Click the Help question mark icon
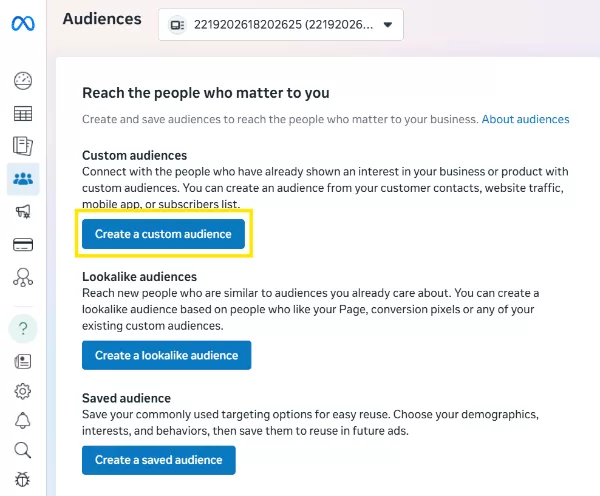 pos(23,328)
